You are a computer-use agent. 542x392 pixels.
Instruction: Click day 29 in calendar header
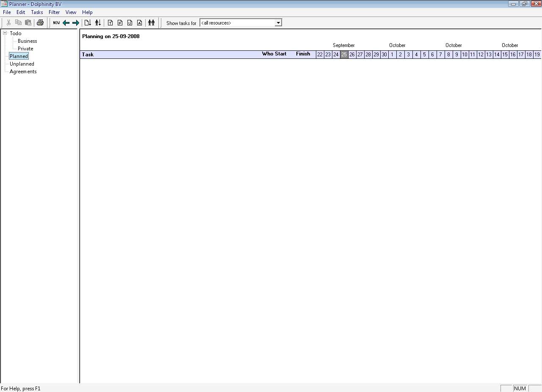[376, 55]
